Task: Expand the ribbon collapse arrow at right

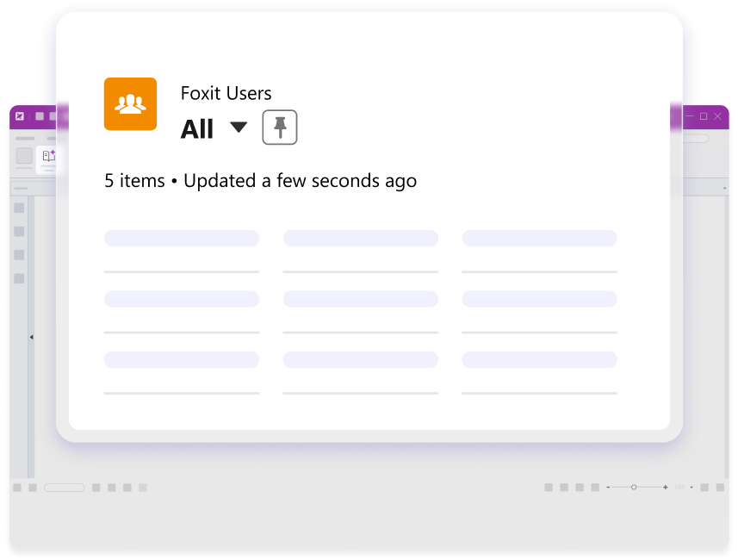Action: coord(725,189)
